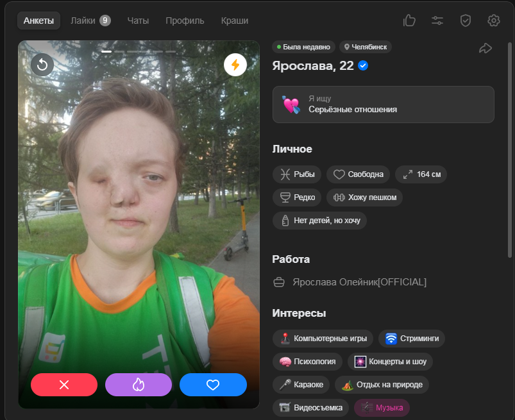Switch to the Лайки tab
Image resolution: width=515 pixels, height=420 pixels.
click(90, 21)
